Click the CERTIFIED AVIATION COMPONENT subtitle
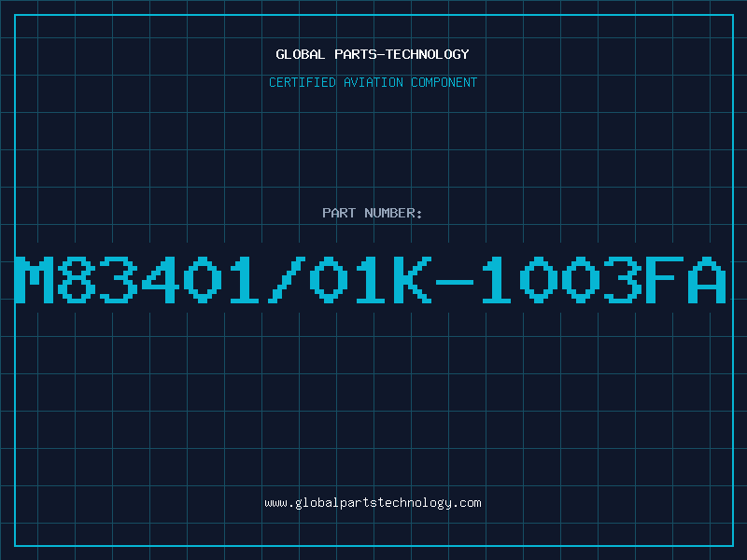The image size is (747, 560). pyautogui.click(x=373, y=82)
